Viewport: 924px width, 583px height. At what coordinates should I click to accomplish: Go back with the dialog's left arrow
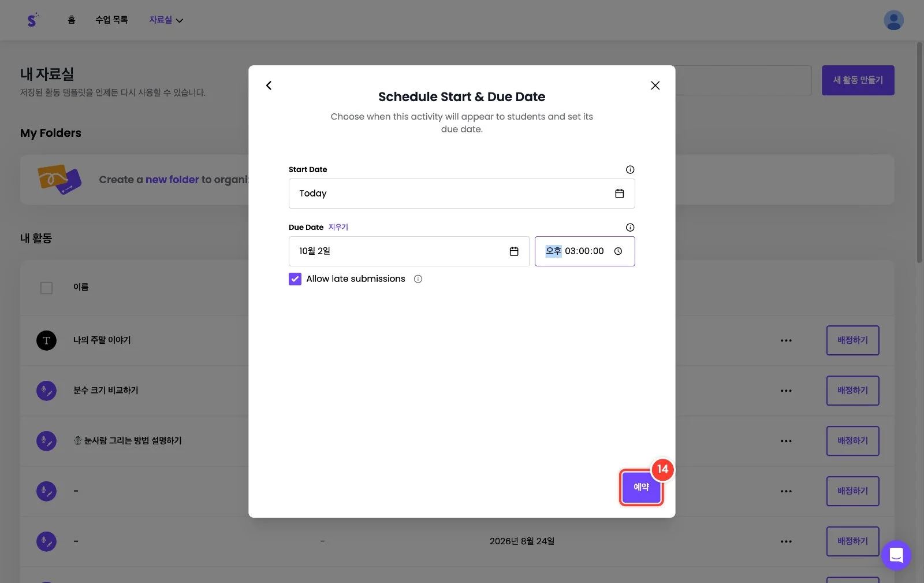(269, 86)
